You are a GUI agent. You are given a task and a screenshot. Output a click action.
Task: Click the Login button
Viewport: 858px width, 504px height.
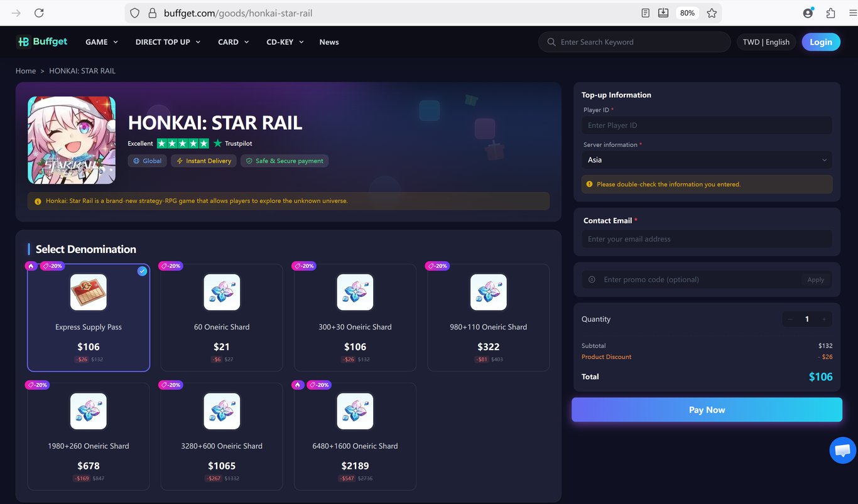pos(821,42)
